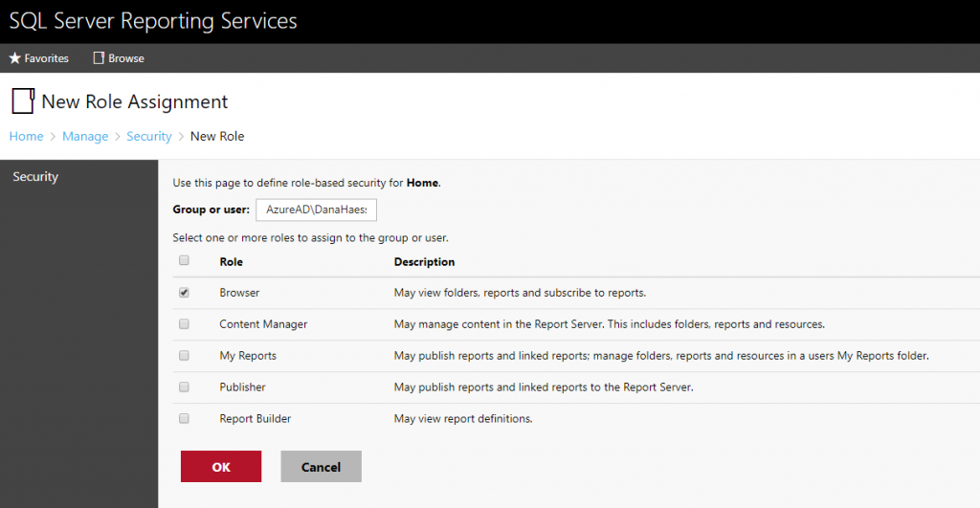Screen dimensions: 980x508
Task: Check the My Reports role checkbox
Action: (x=184, y=356)
